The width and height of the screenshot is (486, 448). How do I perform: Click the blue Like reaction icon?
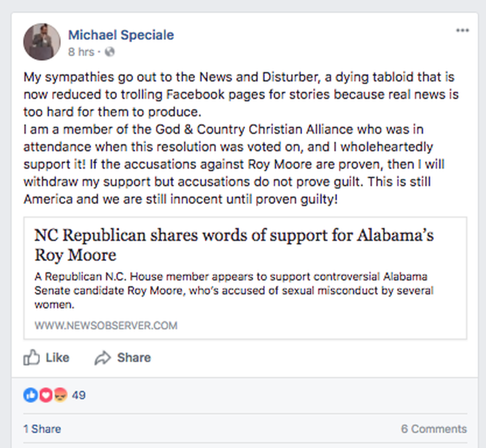pos(30,395)
